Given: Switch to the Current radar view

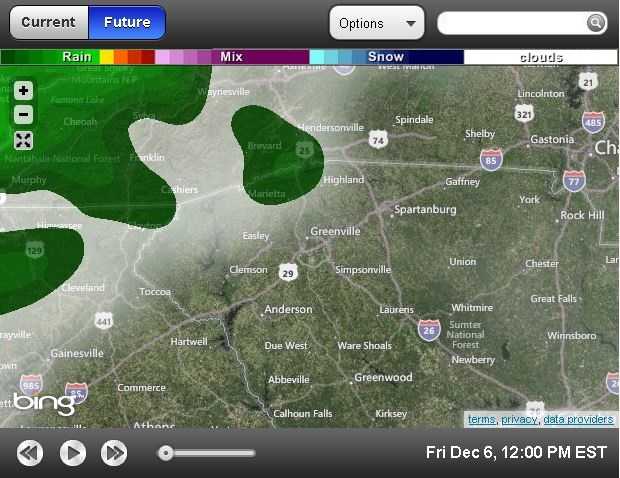Looking at the screenshot, I should click(49, 22).
